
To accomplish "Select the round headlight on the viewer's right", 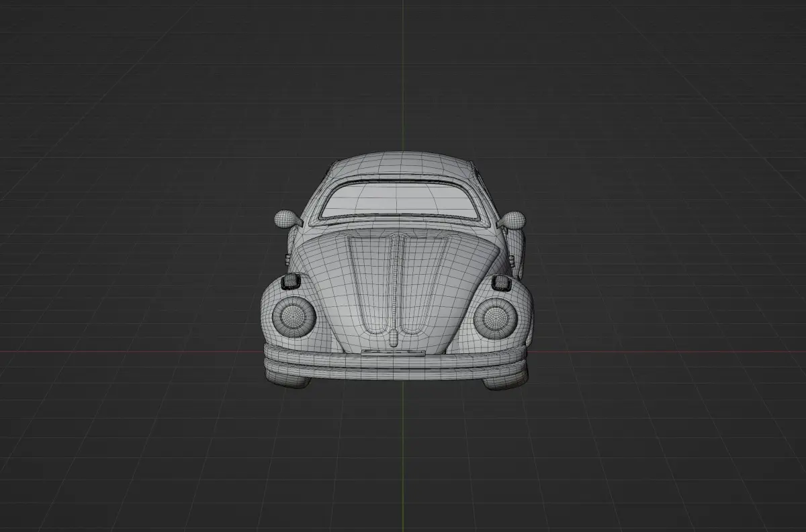I will pos(495,318).
